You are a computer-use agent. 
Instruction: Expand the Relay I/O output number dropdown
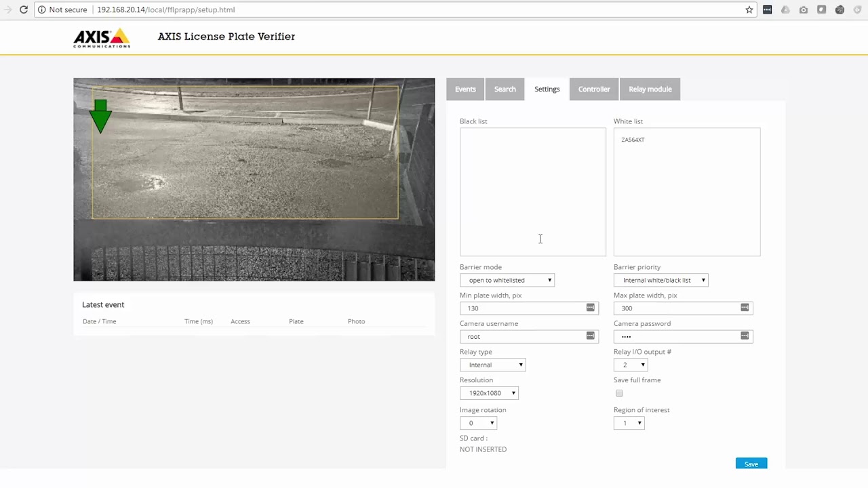631,365
